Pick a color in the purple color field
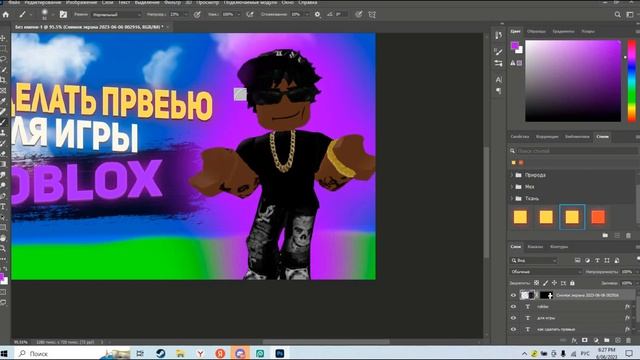The height and width of the screenshot is (360, 640). (x=573, y=81)
